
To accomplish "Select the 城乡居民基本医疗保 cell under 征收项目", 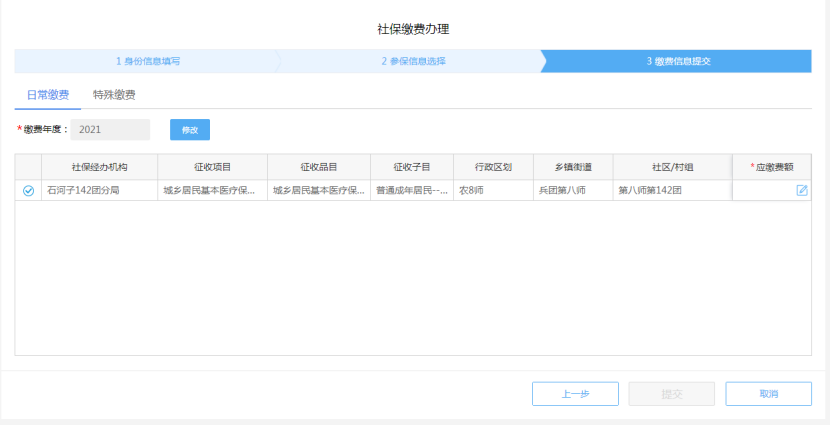I will pos(212,191).
